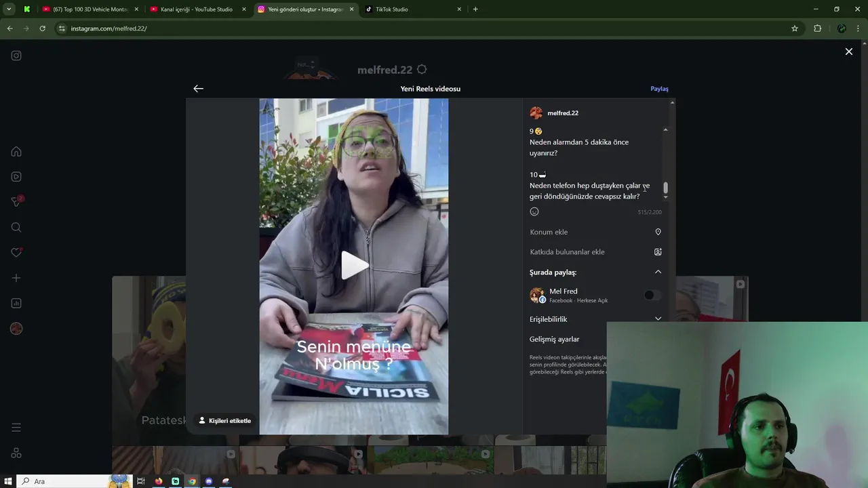Click the location pin icon

tap(658, 232)
